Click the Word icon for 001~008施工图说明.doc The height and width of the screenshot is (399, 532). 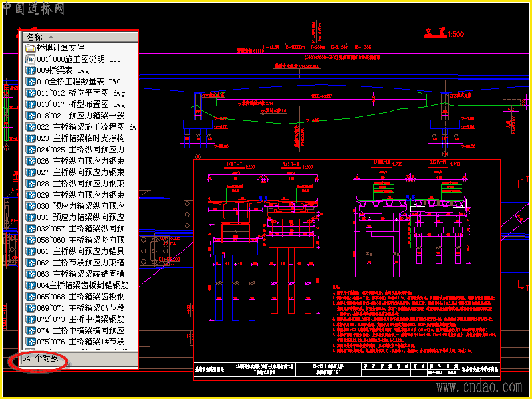click(x=31, y=59)
